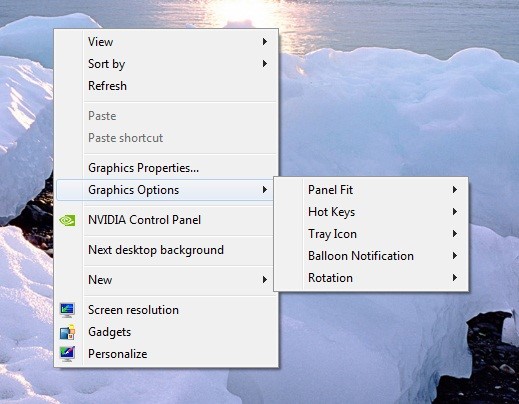Click the Gadgets icon

67,332
